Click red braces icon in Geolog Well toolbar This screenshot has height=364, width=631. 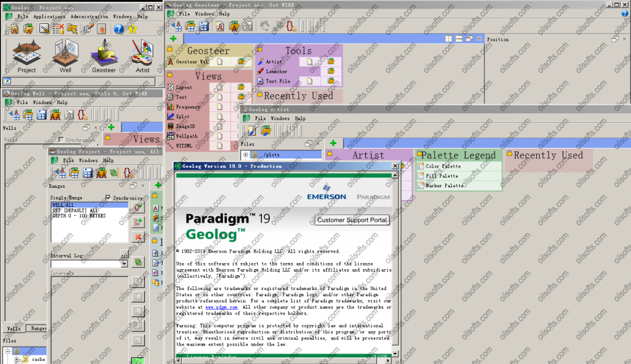[83, 115]
